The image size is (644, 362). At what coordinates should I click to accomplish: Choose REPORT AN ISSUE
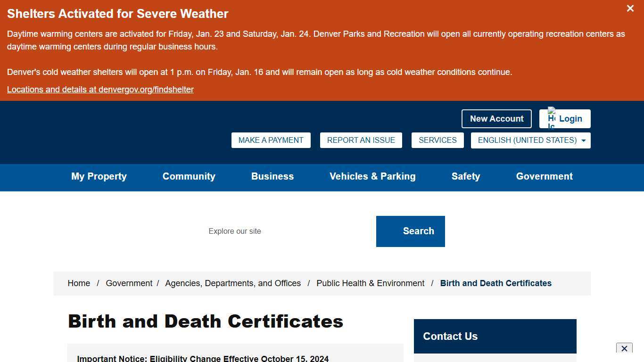click(x=361, y=140)
